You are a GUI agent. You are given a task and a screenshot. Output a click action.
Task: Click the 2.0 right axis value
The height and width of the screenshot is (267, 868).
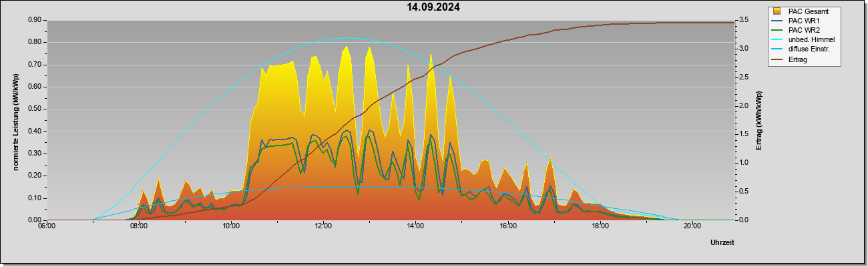pos(744,105)
